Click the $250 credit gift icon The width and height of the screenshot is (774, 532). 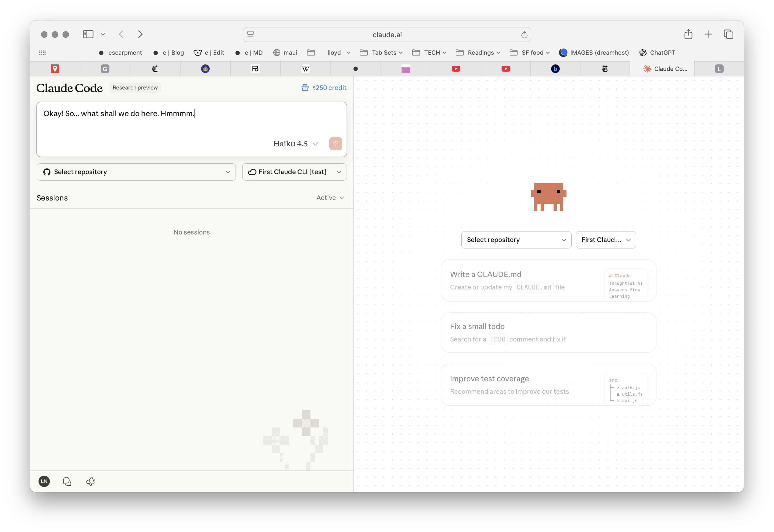(x=305, y=88)
